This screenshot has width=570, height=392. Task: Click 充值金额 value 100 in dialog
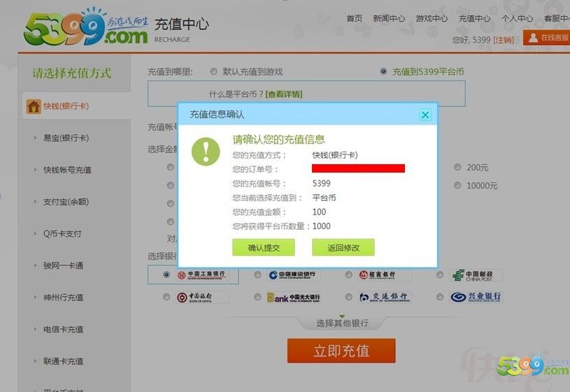pos(319,212)
